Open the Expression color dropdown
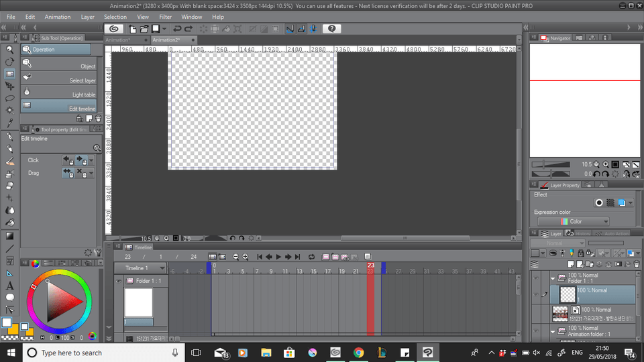644x362 pixels. coord(574,222)
